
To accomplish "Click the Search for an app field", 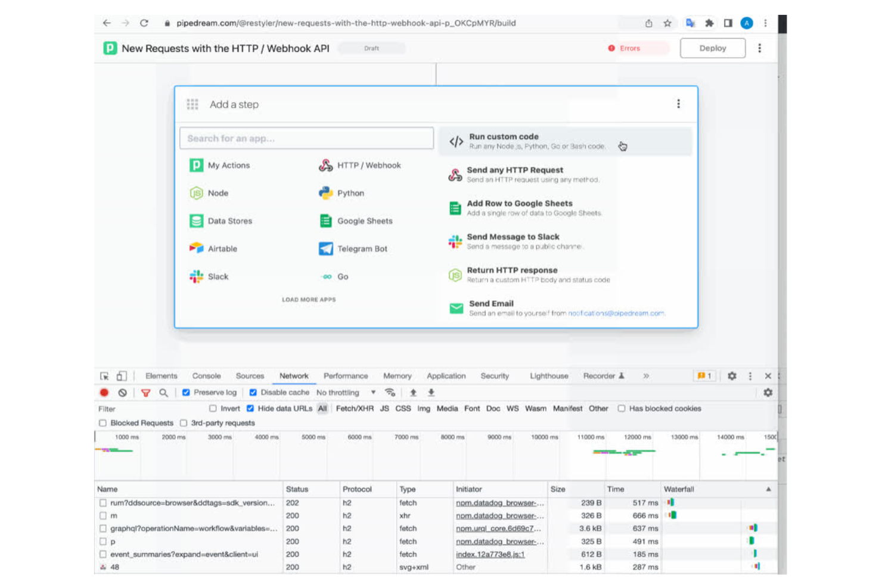I will (x=306, y=138).
